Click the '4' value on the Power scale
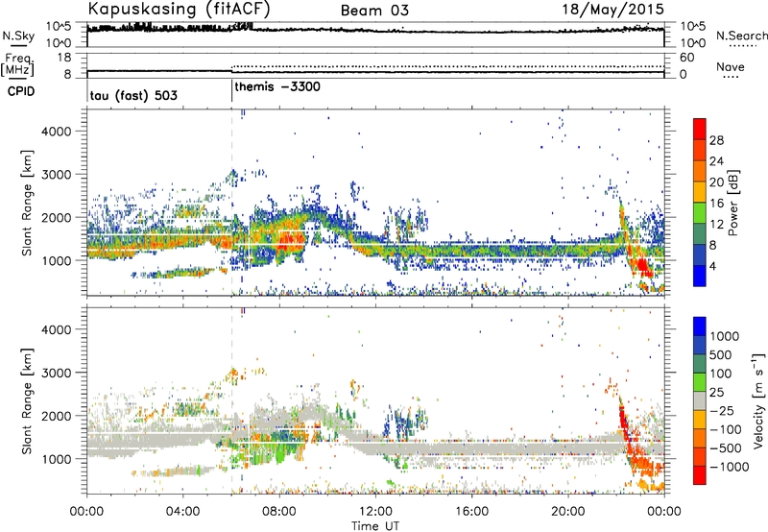The width and height of the screenshot is (768, 532). tap(712, 266)
